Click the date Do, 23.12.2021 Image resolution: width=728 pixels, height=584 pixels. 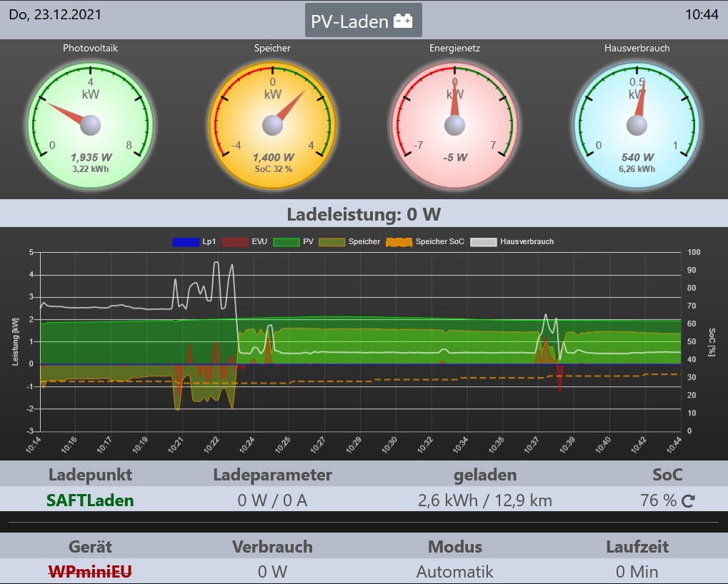(55, 14)
